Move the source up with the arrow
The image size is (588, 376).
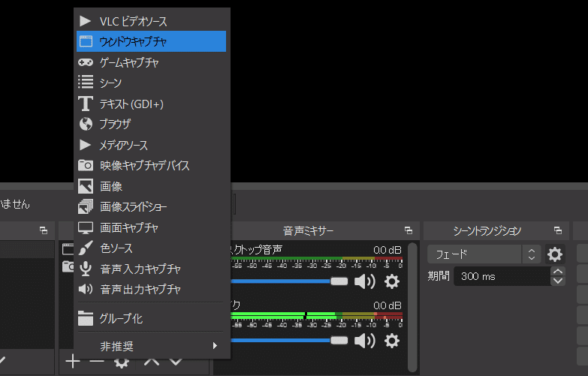pos(152,362)
